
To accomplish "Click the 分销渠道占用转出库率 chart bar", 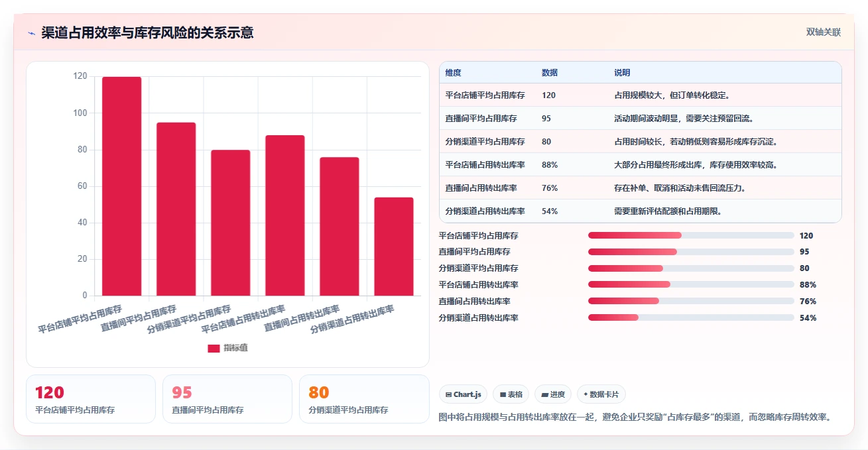I will coord(393,247).
